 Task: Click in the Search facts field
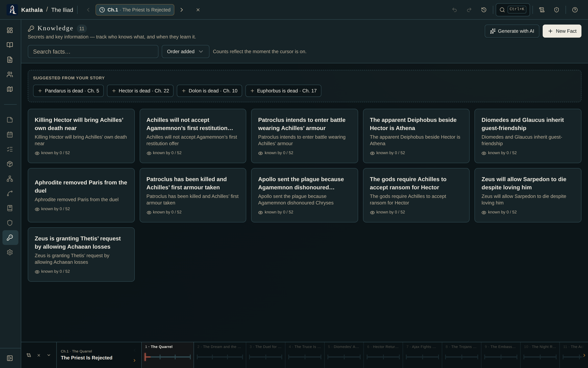93,52
